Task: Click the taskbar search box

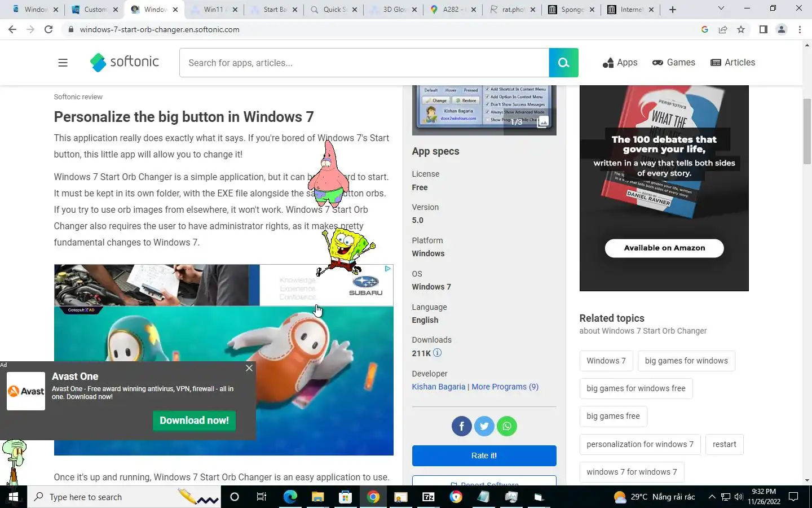Action: coord(124,497)
